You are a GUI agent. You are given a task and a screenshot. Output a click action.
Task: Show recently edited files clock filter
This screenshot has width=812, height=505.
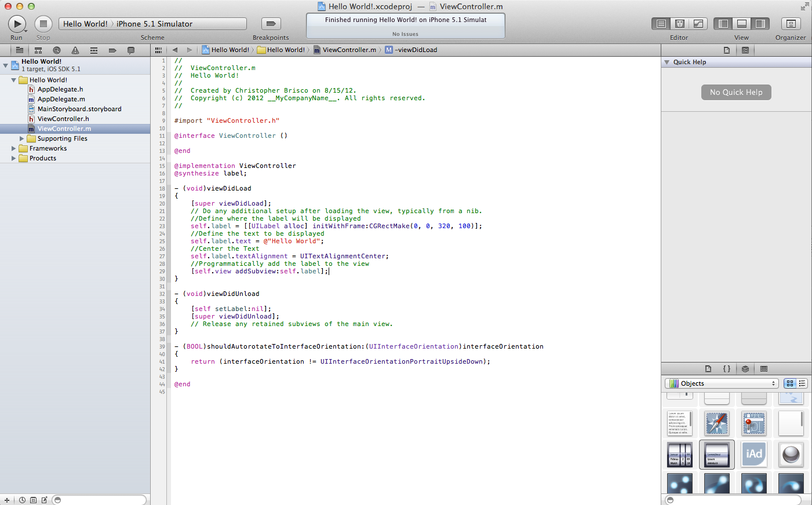tap(22, 500)
